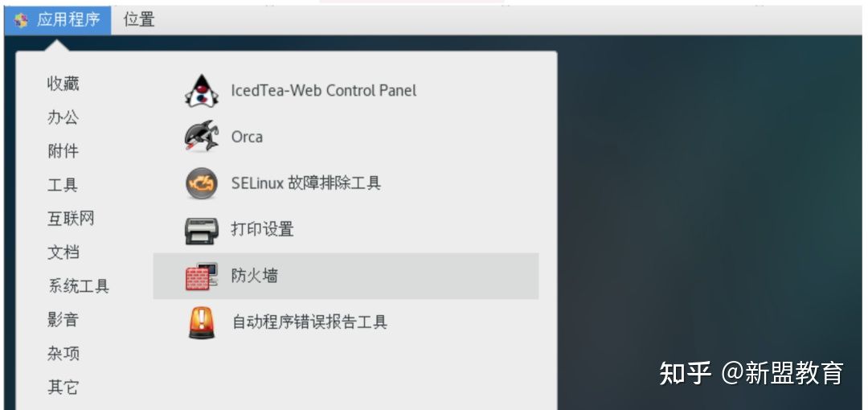This screenshot has width=868, height=410.
Task: Choose the 杂项 category
Action: pos(63,354)
